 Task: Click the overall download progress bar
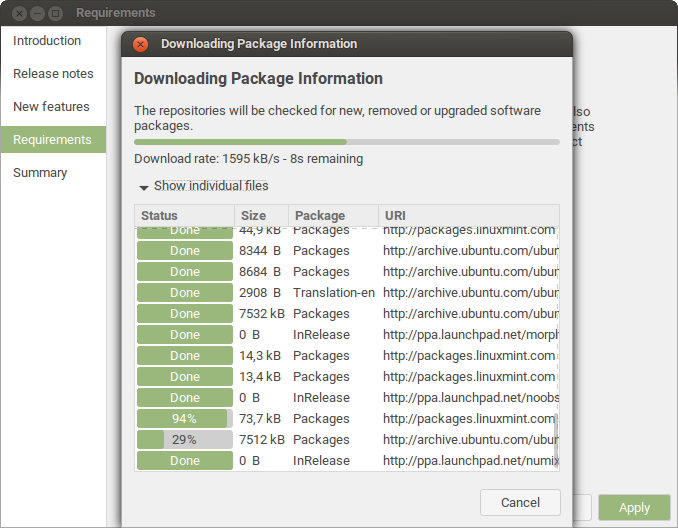(347, 142)
